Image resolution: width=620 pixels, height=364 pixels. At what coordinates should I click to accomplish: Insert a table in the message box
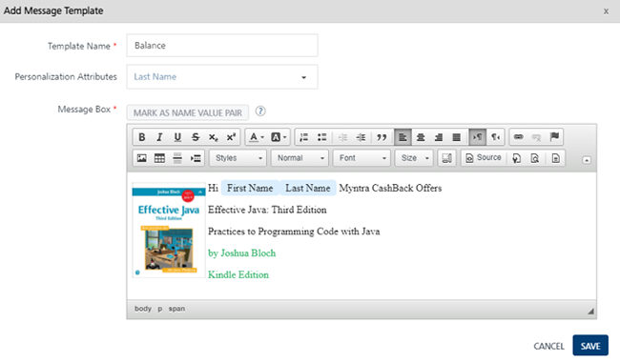point(159,158)
